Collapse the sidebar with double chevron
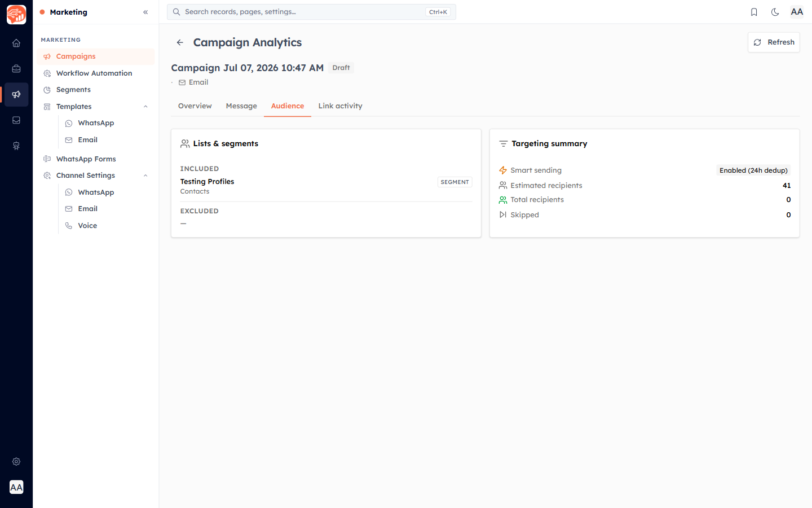This screenshot has width=812, height=508. [145, 12]
